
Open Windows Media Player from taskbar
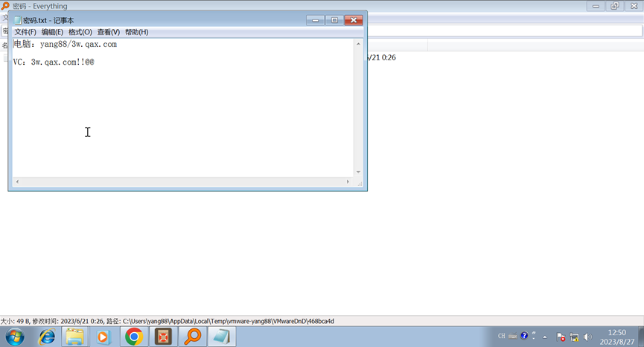tap(103, 337)
